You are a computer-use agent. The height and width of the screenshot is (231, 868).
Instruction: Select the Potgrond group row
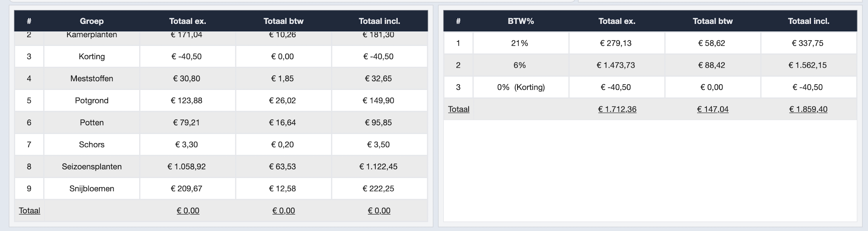pyautogui.click(x=91, y=100)
